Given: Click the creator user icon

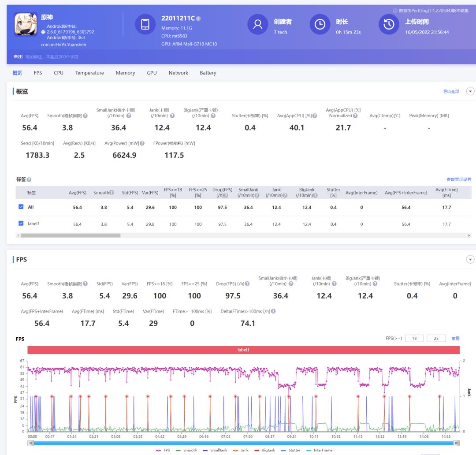Looking at the screenshot, I should click(x=258, y=25).
